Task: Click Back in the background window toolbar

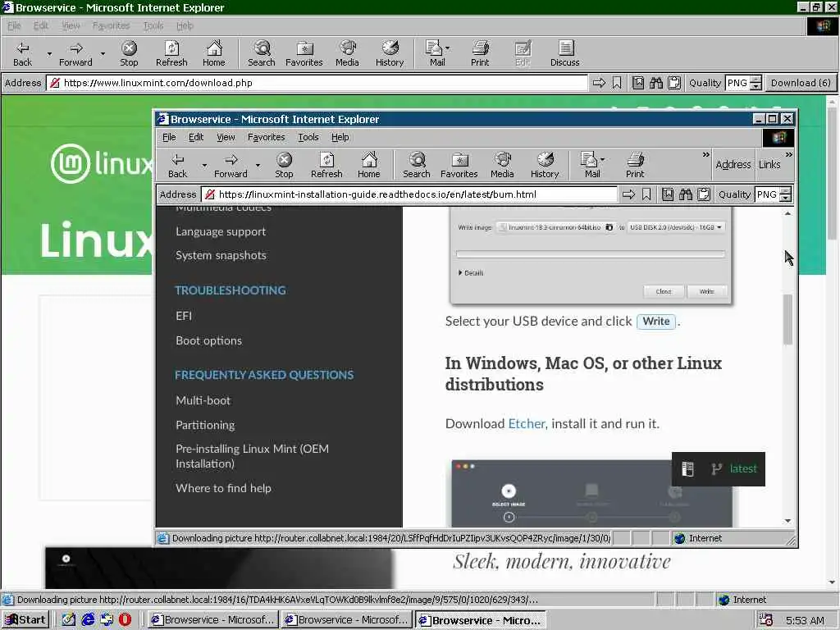Action: coord(22,53)
